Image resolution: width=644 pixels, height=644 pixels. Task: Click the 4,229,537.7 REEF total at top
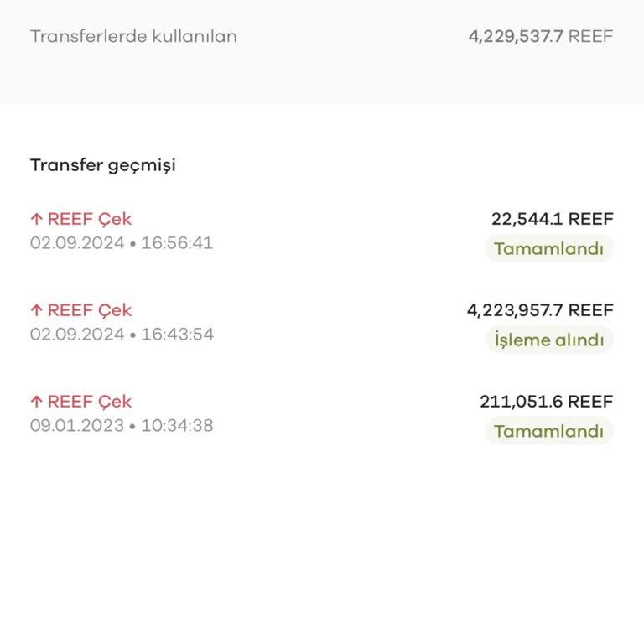540,36
